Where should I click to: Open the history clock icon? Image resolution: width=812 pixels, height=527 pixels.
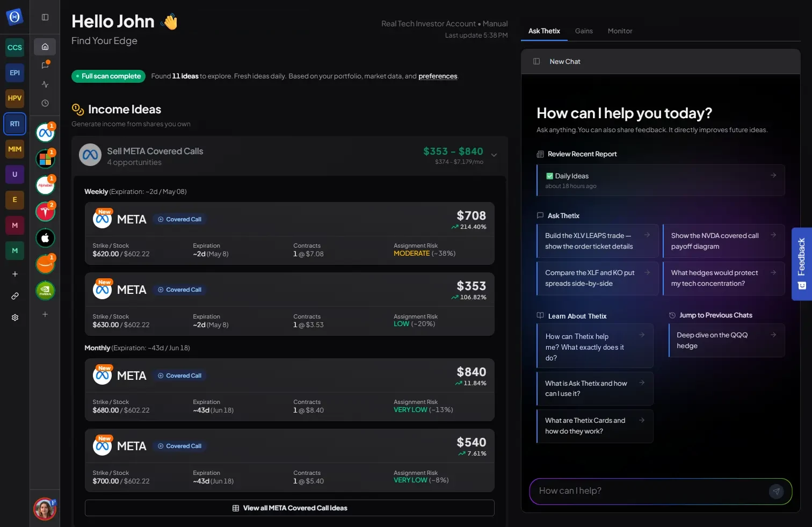[x=45, y=103]
